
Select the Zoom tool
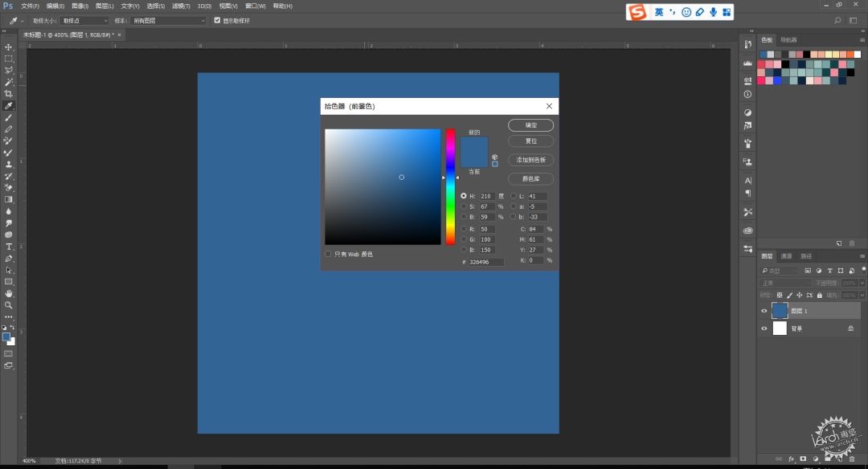tap(8, 304)
